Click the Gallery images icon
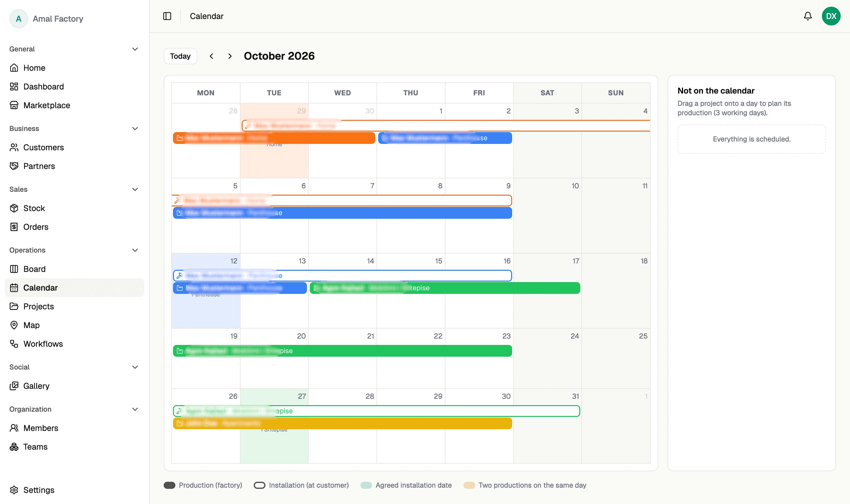 [14, 386]
